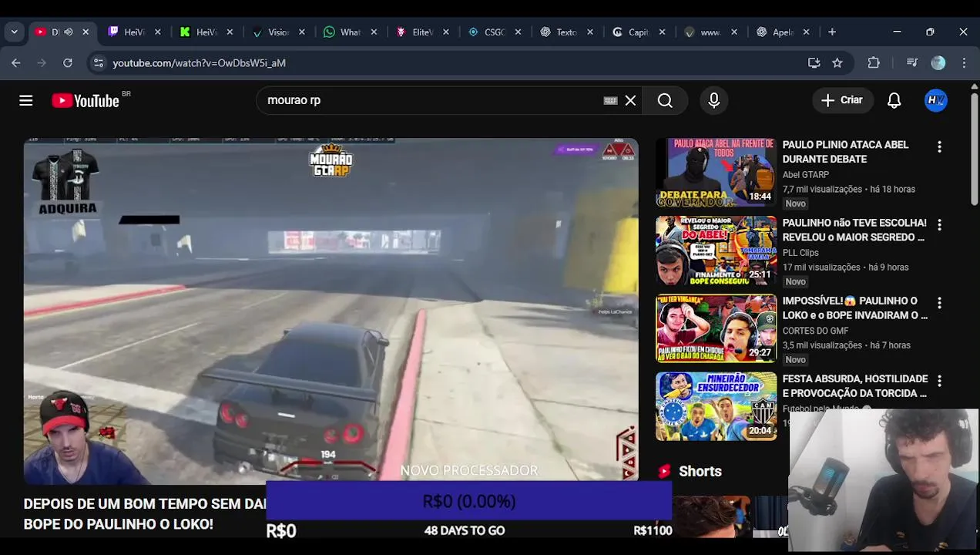Close the current YouTube tab

(x=86, y=32)
